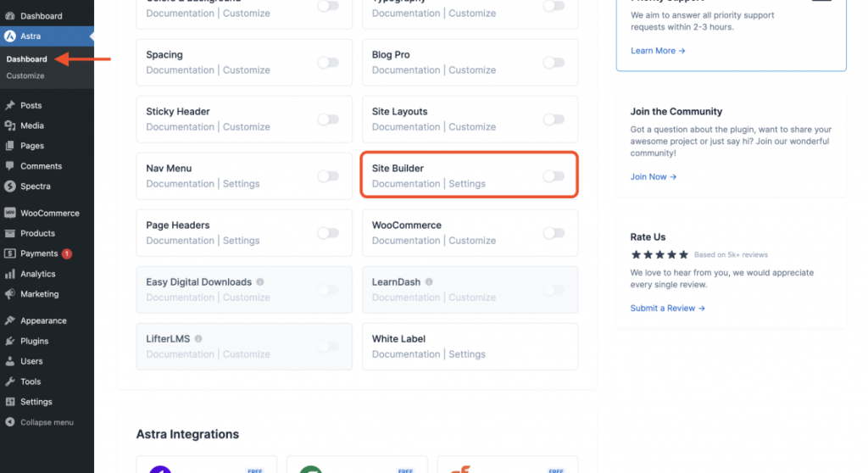Click the Appearance paintbrush icon
The image size is (868, 473).
coord(10,320)
